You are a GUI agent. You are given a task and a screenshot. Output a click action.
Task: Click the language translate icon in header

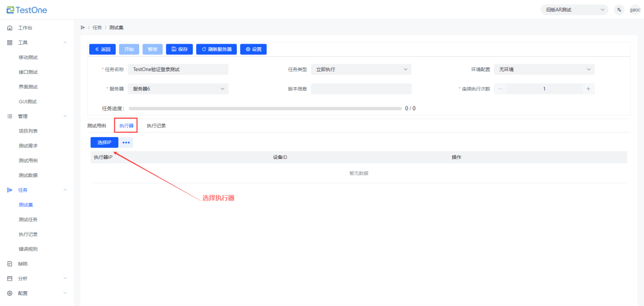click(619, 10)
